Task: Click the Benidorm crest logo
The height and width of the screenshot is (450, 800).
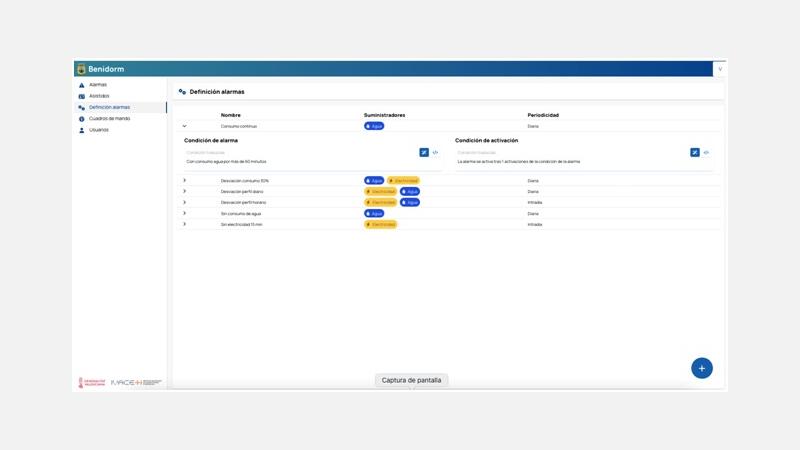Action: click(81, 69)
